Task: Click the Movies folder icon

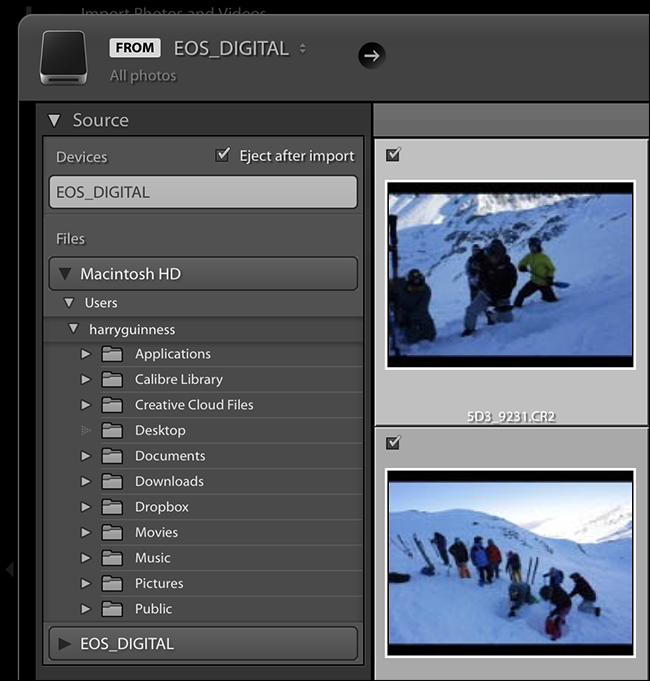Action: point(112,532)
